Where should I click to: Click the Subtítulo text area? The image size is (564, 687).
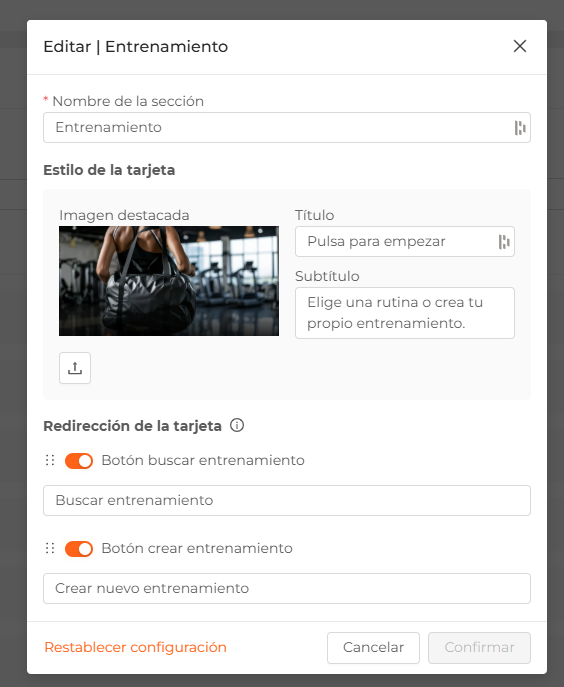(x=404, y=313)
